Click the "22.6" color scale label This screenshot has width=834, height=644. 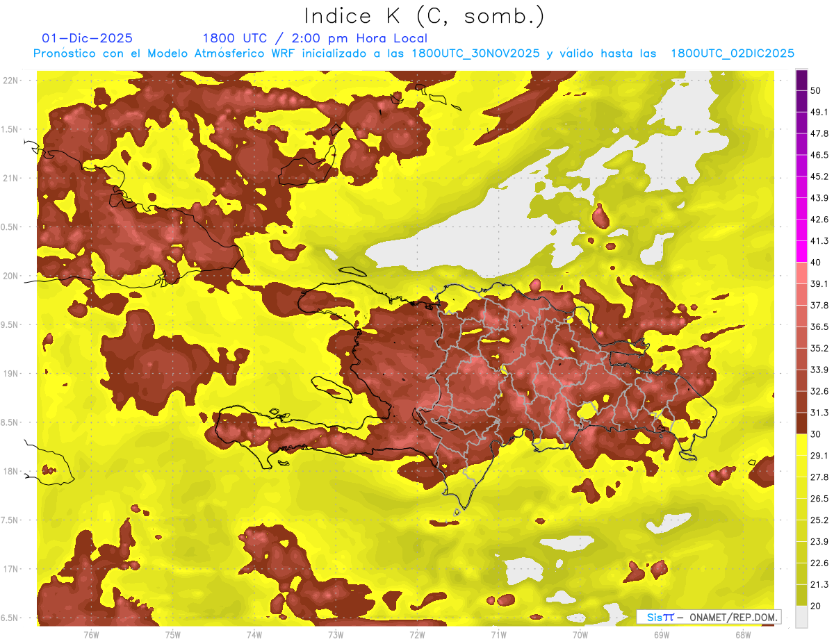[819, 563]
